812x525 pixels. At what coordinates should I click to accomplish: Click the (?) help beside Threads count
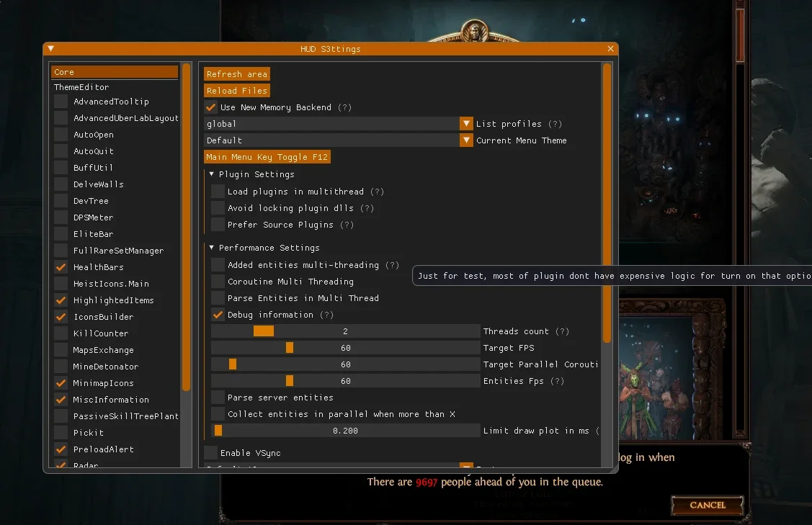tap(562, 331)
